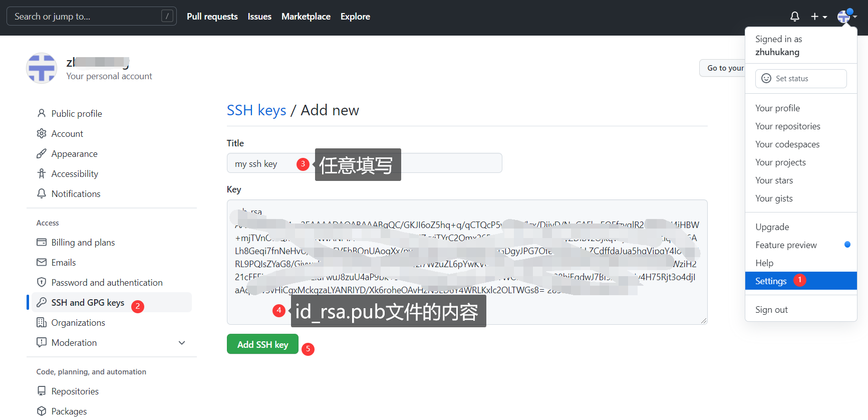Select Your profile in user menu
This screenshot has width=868, height=420.
click(801, 108)
